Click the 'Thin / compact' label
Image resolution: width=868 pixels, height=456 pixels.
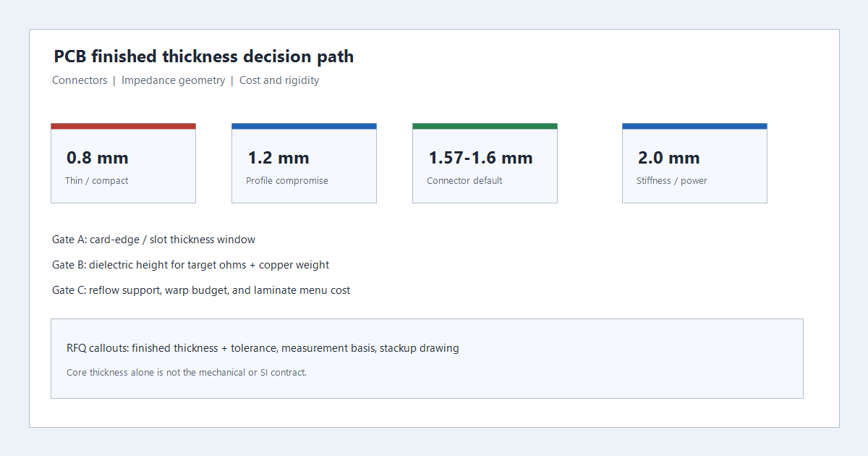96,181
